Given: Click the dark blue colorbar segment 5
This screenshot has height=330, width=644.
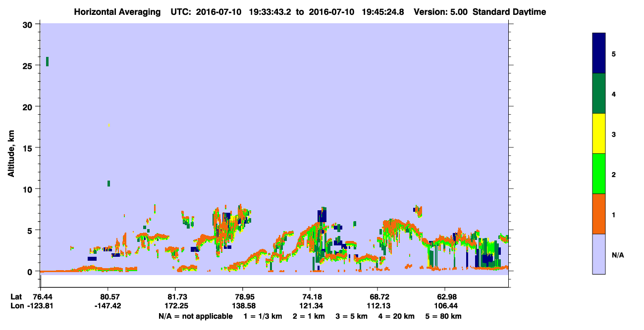Looking at the screenshot, I should pyautogui.click(x=599, y=53).
